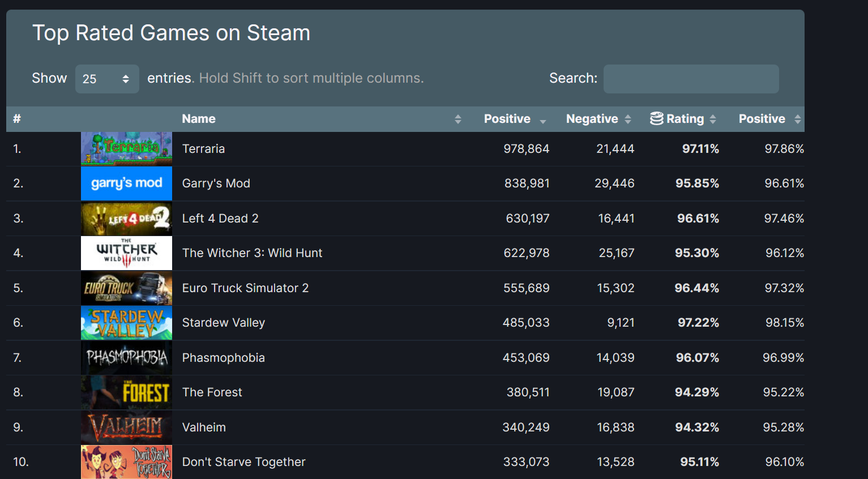Click The Witcher 3: Wild Hunt title
868x479 pixels.
tap(252, 253)
